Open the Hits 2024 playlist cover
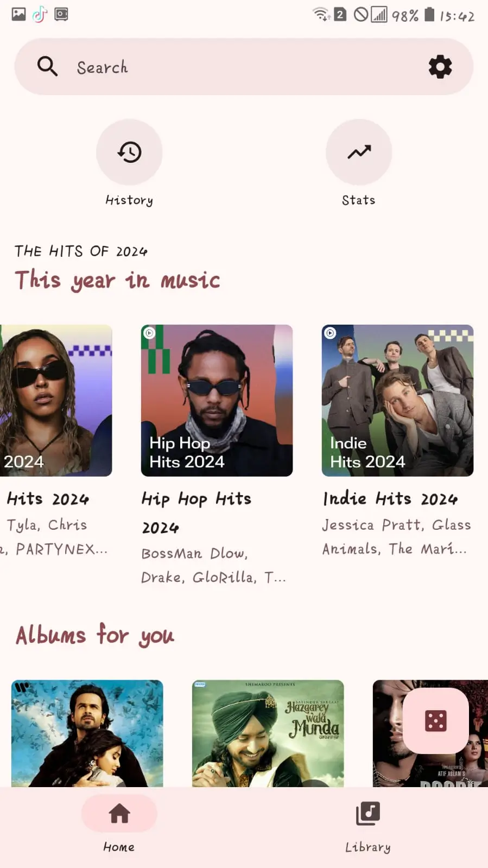This screenshot has width=488, height=868. coord(56,401)
